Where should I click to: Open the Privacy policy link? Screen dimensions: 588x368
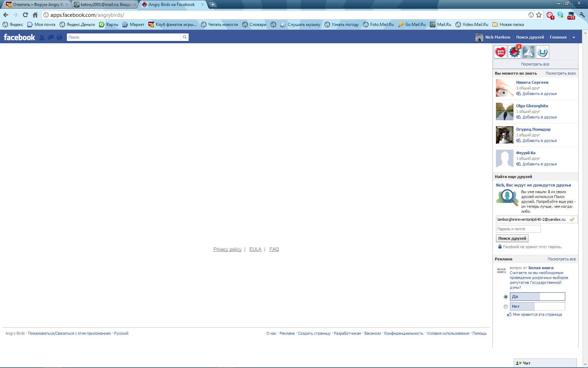coord(227,249)
